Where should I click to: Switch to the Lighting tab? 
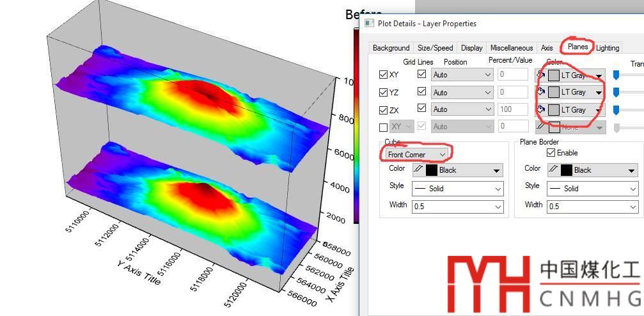point(608,48)
